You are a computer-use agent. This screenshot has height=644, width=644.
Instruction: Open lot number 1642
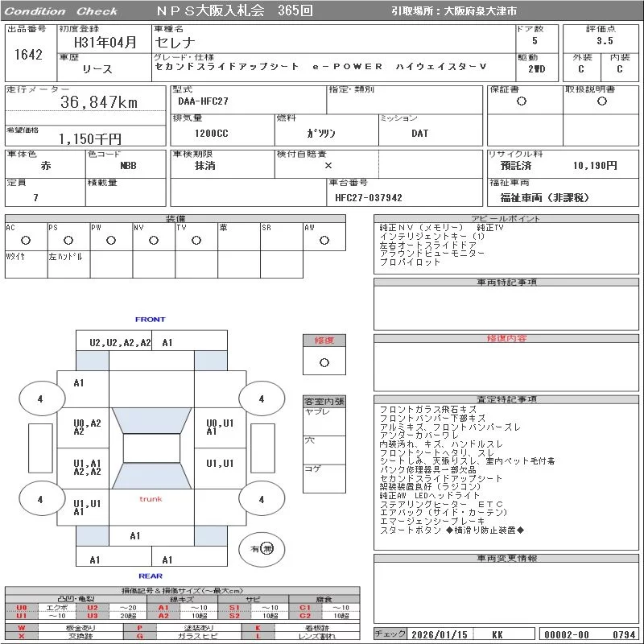[x=28, y=55]
